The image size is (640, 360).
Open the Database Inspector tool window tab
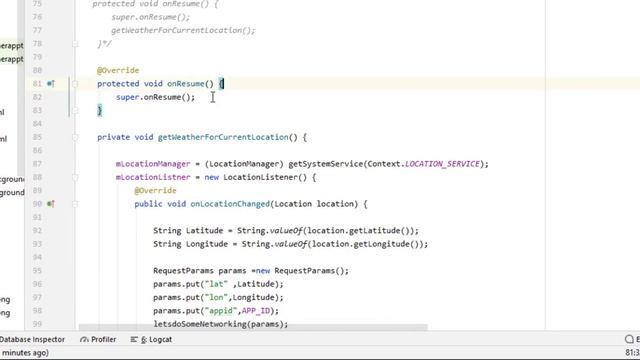click(x=32, y=339)
